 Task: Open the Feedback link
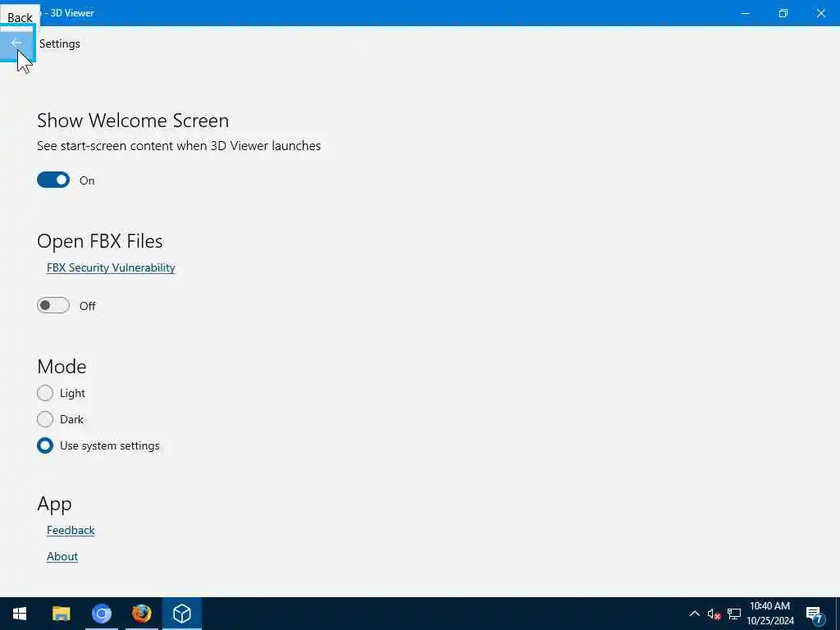[x=71, y=530]
